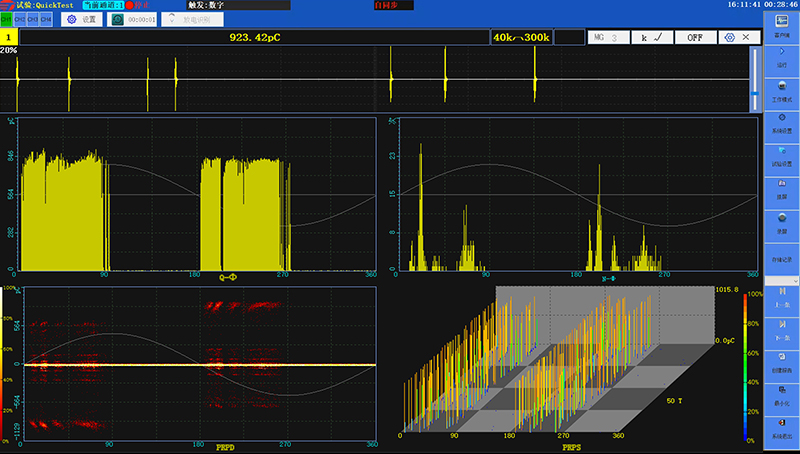Open the MG 3 gain selector
The height and width of the screenshot is (454, 800).
pos(607,37)
